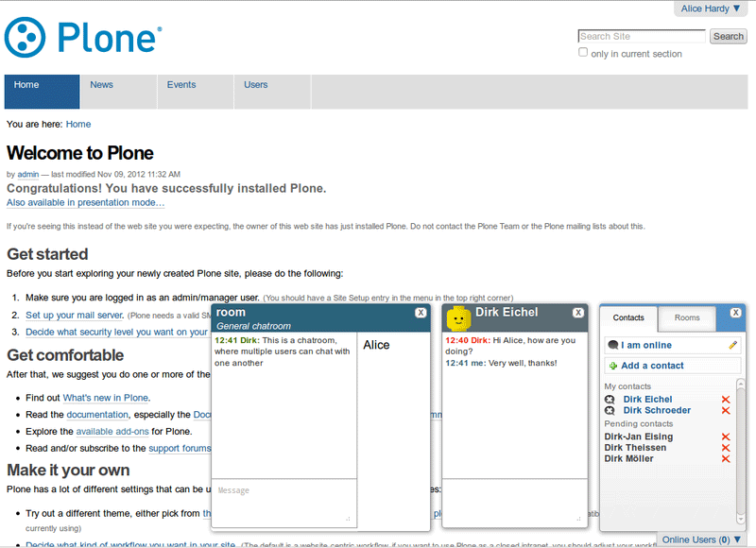
Task: Click pending contact Dirk-Jan Eising name
Action: (x=639, y=437)
